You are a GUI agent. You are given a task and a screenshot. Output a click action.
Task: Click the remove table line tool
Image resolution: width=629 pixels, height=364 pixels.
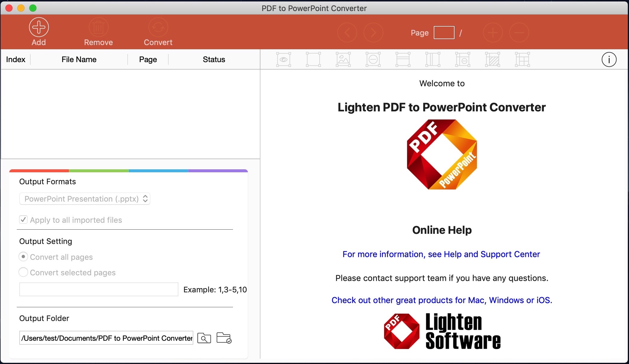[x=463, y=59]
